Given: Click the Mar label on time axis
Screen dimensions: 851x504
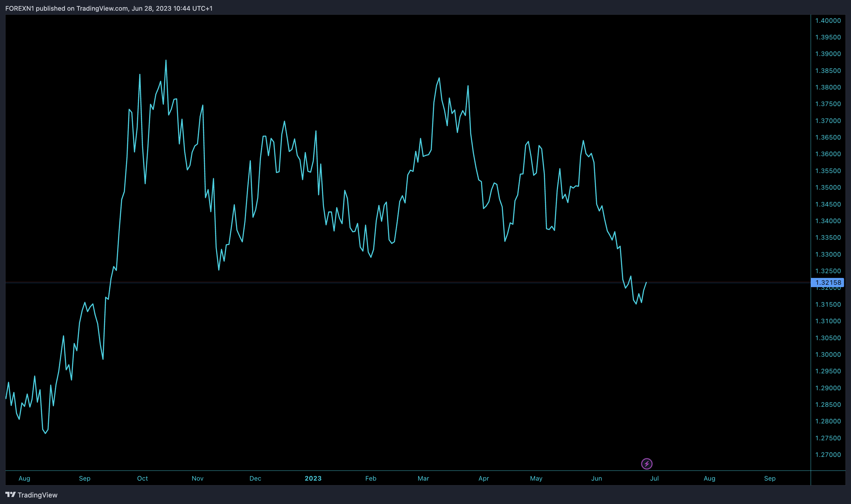Looking at the screenshot, I should 423,478.
